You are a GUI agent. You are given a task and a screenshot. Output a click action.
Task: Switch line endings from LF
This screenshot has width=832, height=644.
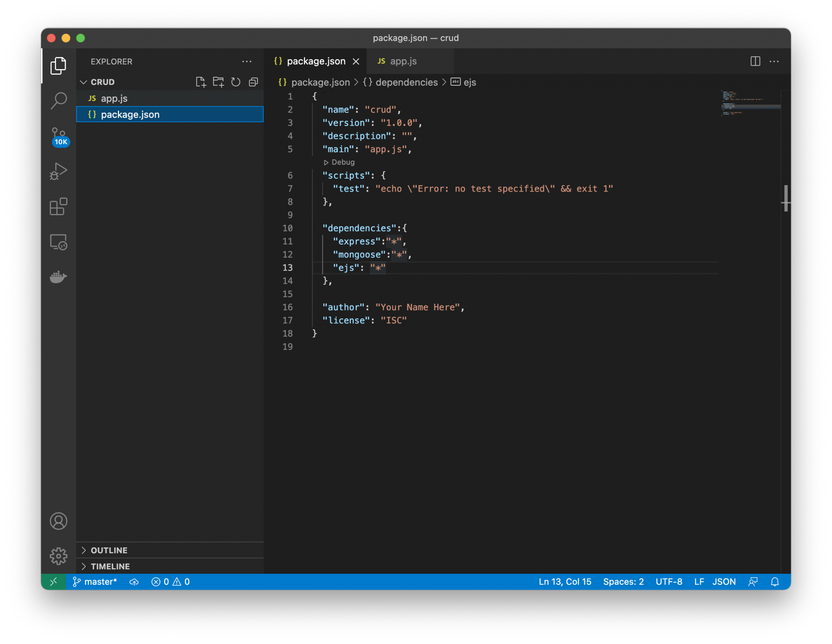pos(700,581)
